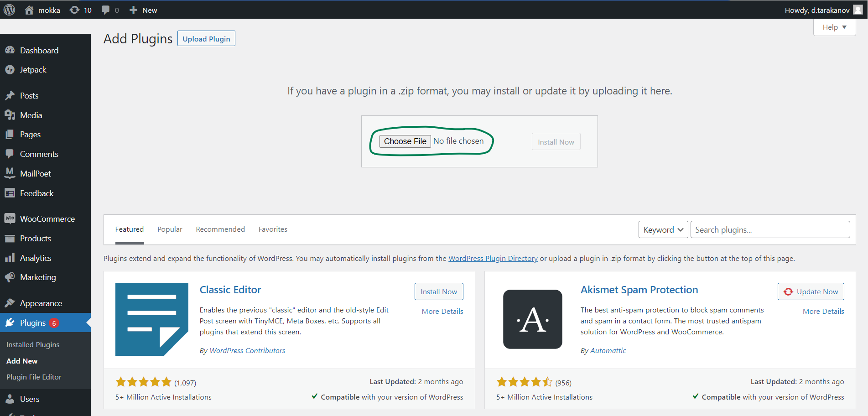Screen dimensions: 868x416
Task: Click the Classic Editor plugin thumbnail
Action: [x=151, y=319]
